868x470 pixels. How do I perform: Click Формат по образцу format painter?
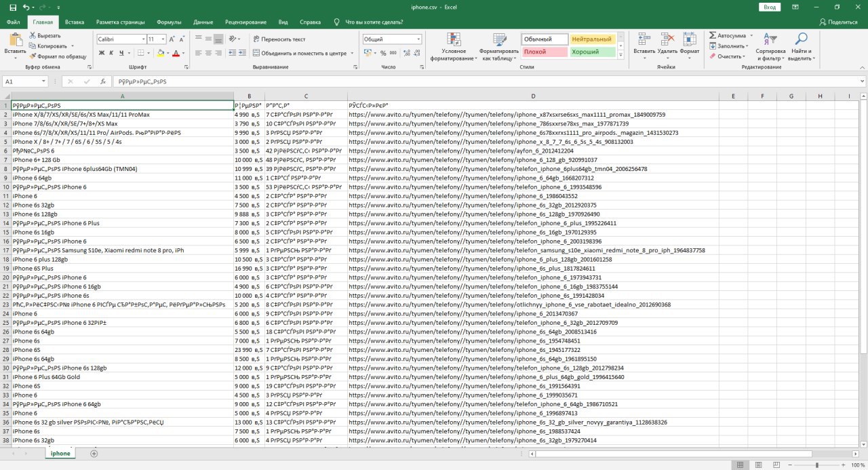click(x=58, y=56)
